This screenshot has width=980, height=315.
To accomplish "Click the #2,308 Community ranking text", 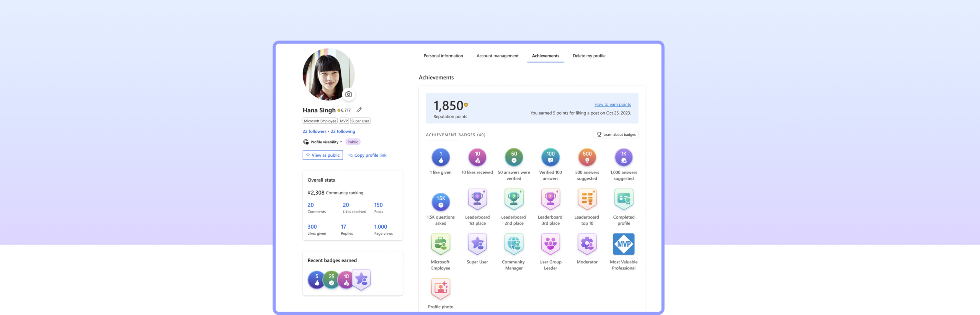I will point(335,193).
